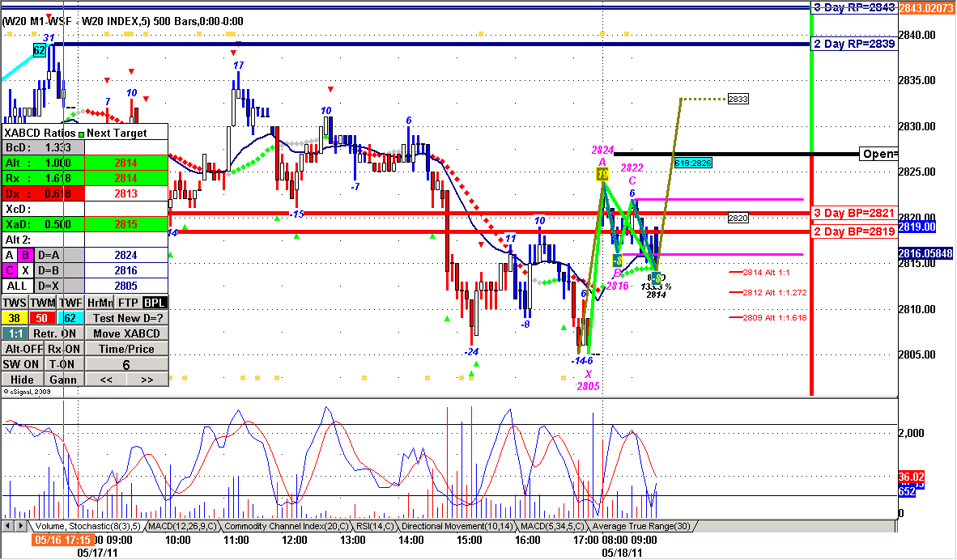Image resolution: width=957 pixels, height=560 pixels.
Task: Click the yellow 38 retracement swatch
Action: click(15, 318)
